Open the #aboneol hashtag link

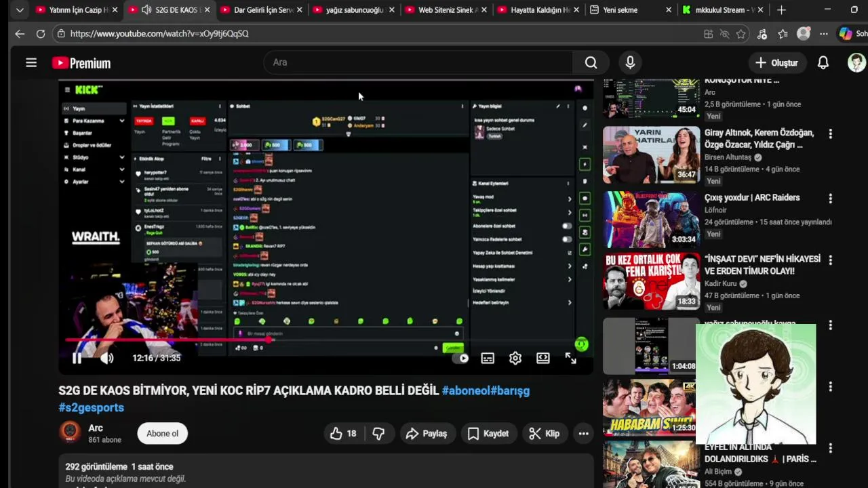pos(466,390)
